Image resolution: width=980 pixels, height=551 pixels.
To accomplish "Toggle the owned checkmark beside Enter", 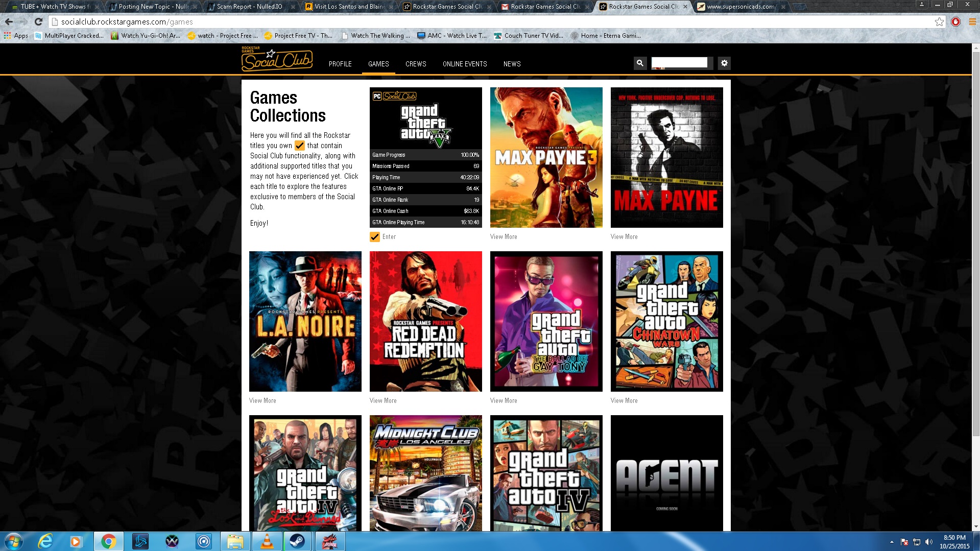I will point(375,237).
